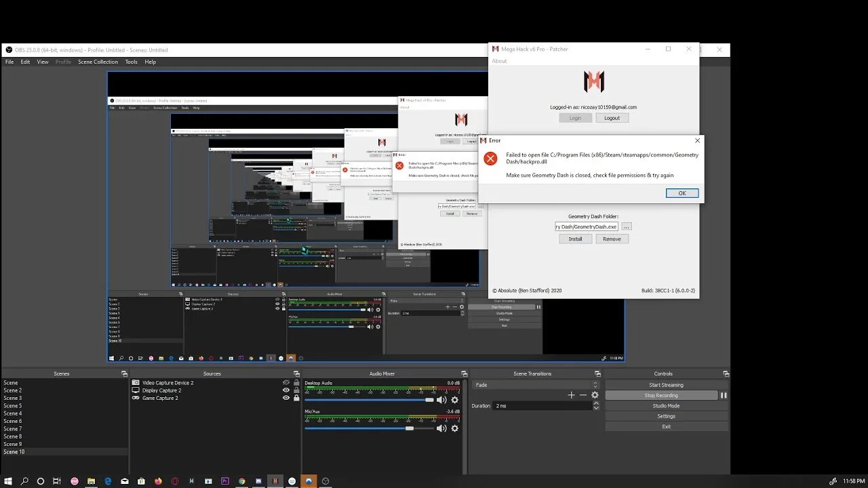Image resolution: width=868 pixels, height=488 pixels.
Task: Click Start Streaming in Controls
Action: click(x=666, y=385)
